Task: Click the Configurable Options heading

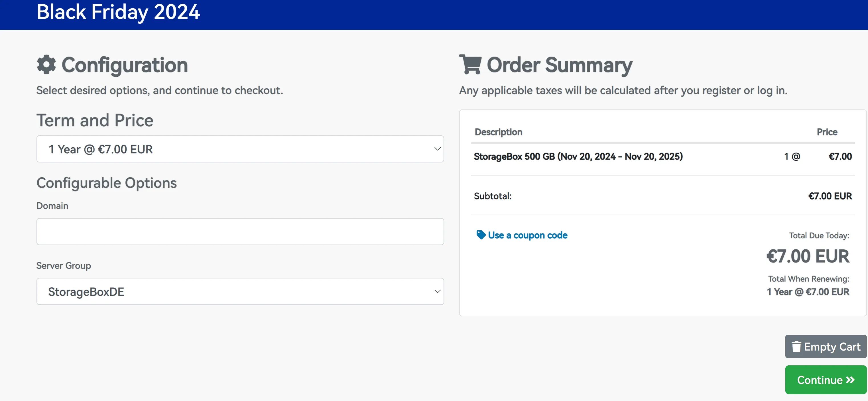Action: pos(107,183)
